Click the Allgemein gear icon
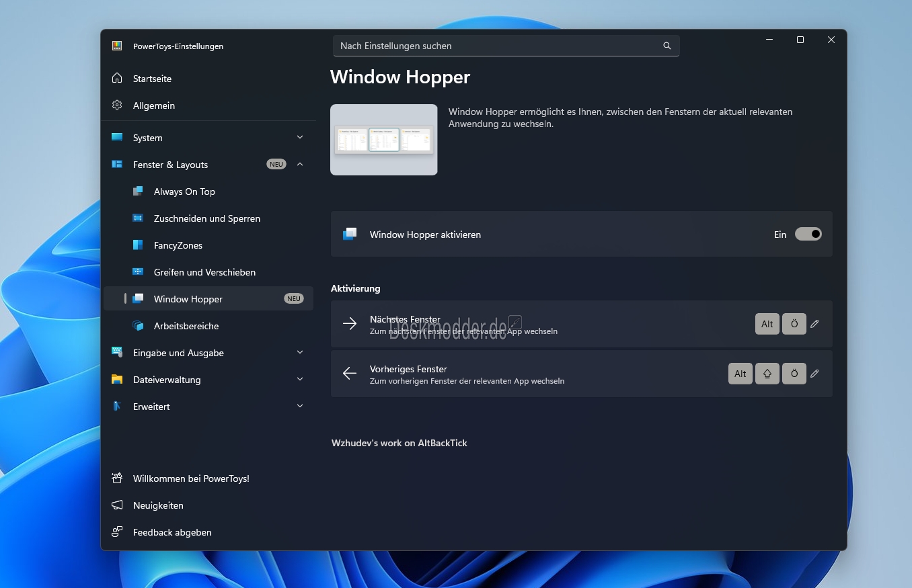912x588 pixels. [x=117, y=106]
